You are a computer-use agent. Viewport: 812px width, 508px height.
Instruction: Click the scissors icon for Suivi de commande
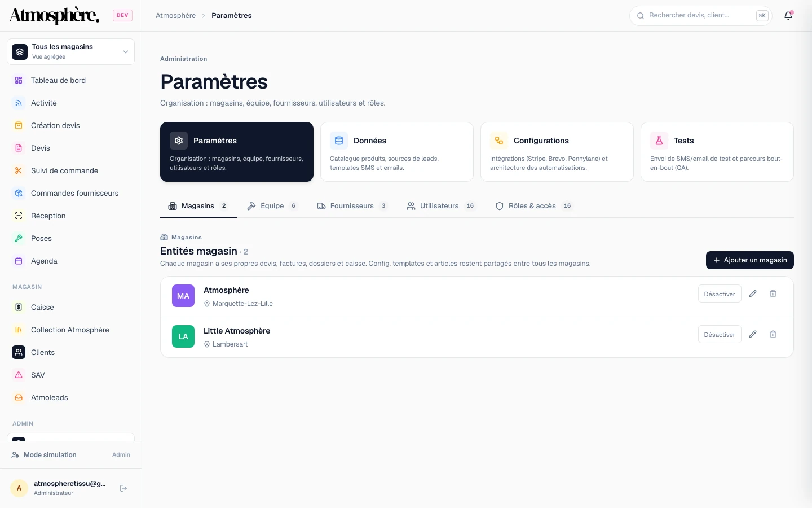pos(19,170)
